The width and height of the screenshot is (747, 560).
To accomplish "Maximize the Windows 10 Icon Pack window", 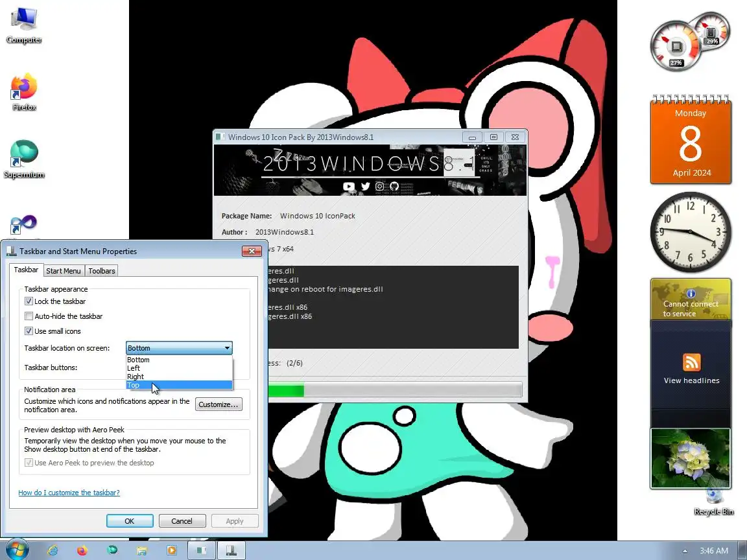I will pos(493,137).
